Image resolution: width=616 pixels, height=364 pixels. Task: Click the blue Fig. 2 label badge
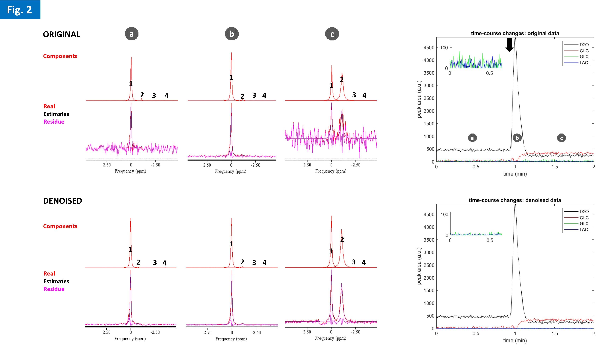[20, 10]
